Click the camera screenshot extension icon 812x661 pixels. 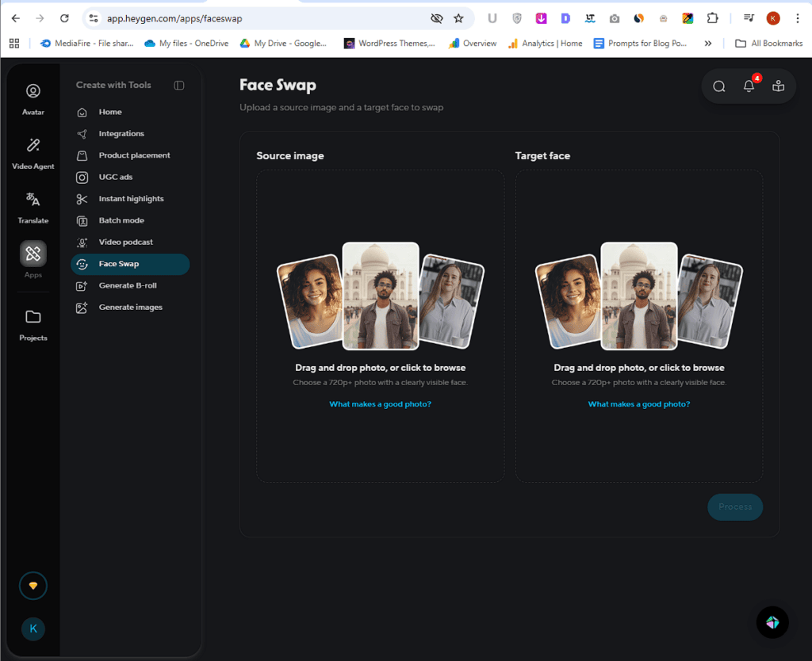[615, 19]
